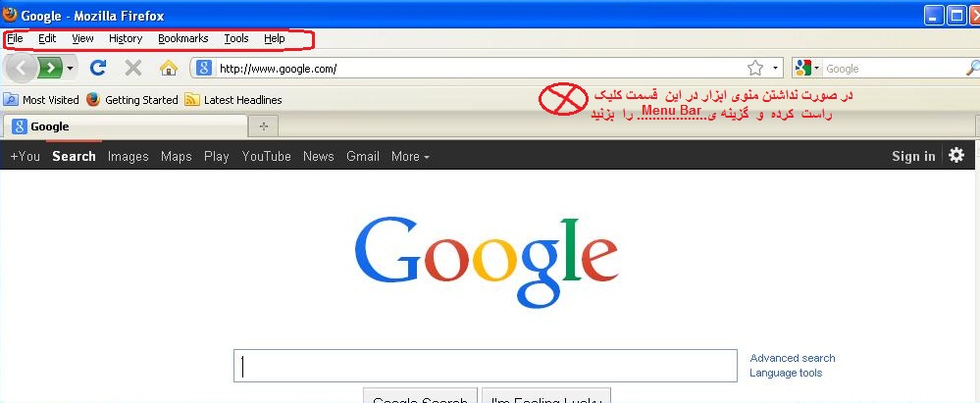Click the Back arrow navigation button
The image size is (980, 403).
[x=20, y=68]
